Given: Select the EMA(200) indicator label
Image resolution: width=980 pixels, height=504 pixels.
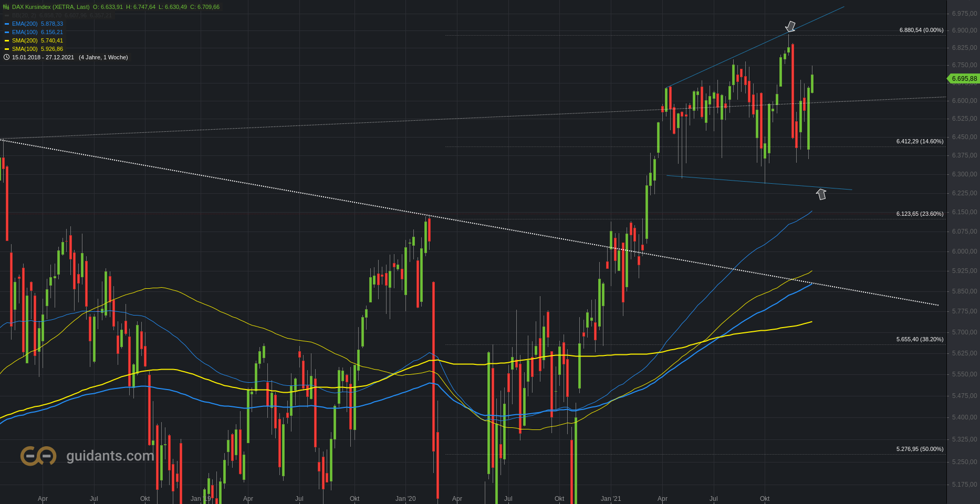Looking at the screenshot, I should tap(25, 24).
